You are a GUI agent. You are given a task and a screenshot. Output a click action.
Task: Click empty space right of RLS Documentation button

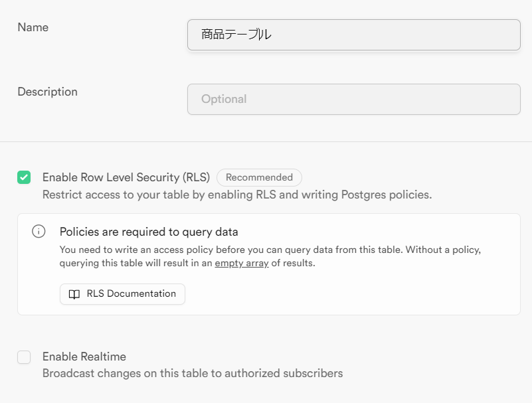(345, 294)
